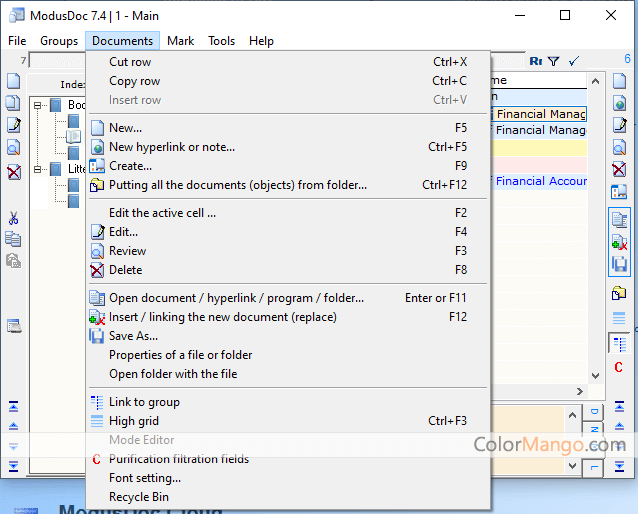Viewport: 638px width, 514px height.
Task: Choose Save As... from the Documents menu
Action: 133,336
